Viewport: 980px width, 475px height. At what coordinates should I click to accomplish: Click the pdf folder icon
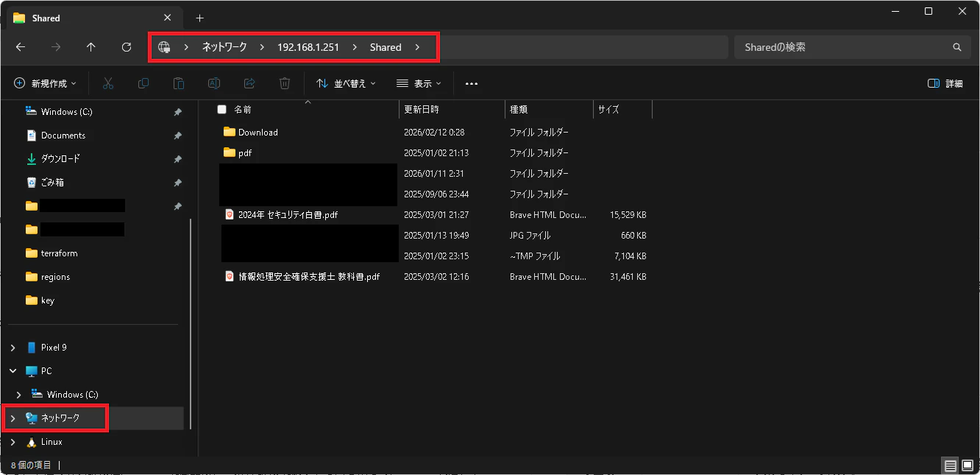(229, 153)
